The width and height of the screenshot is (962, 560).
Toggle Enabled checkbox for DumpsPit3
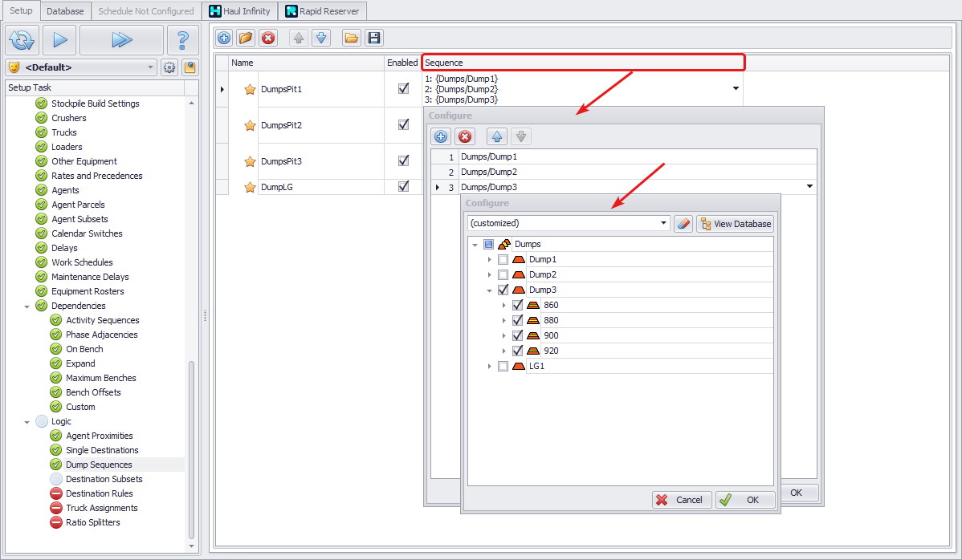point(403,160)
